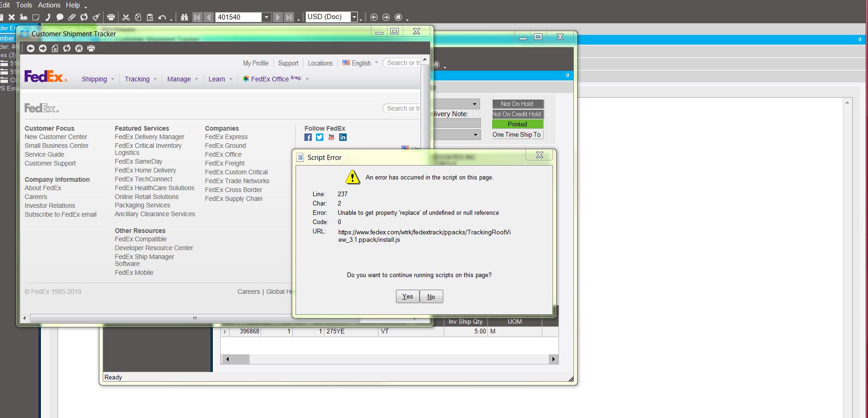Open the FedEx Delivery Manager link

[x=150, y=137]
